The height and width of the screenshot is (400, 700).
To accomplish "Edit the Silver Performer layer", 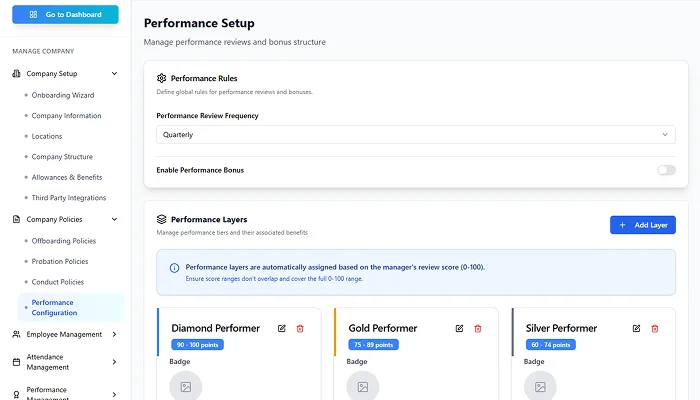I will point(636,328).
